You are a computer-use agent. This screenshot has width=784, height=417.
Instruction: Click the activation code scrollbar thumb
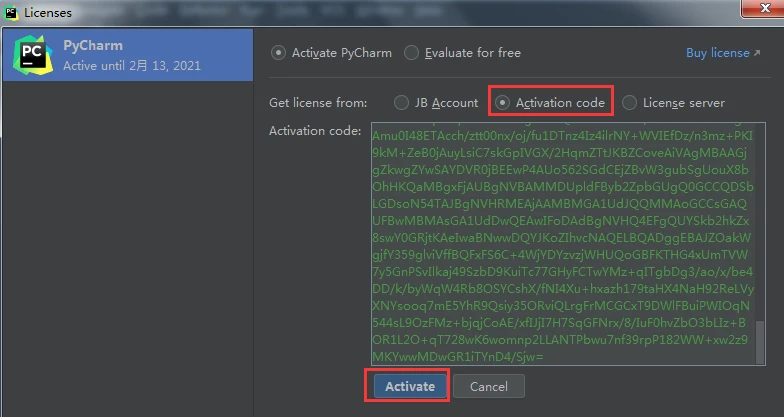click(762, 343)
